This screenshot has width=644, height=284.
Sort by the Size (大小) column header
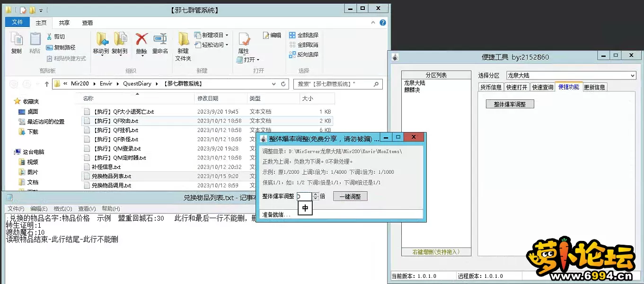click(317, 98)
